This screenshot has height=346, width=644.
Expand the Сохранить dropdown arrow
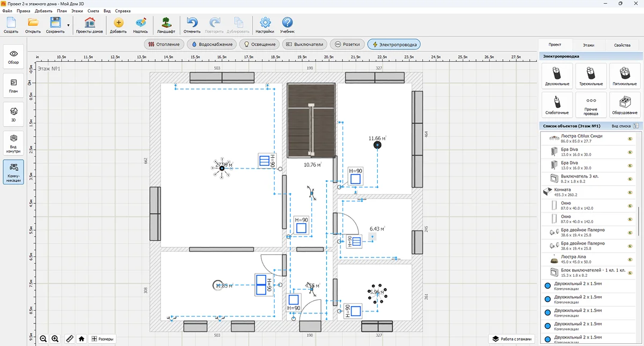pos(69,25)
